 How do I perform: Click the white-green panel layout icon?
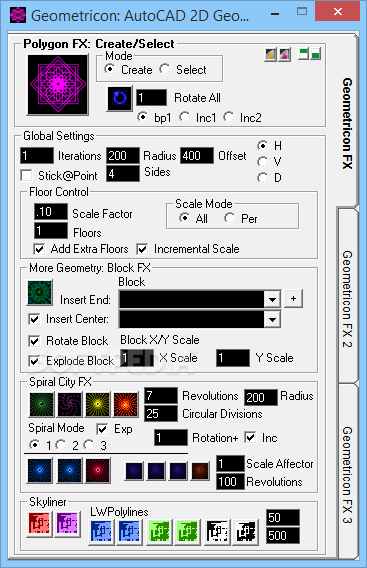[x=303, y=54]
